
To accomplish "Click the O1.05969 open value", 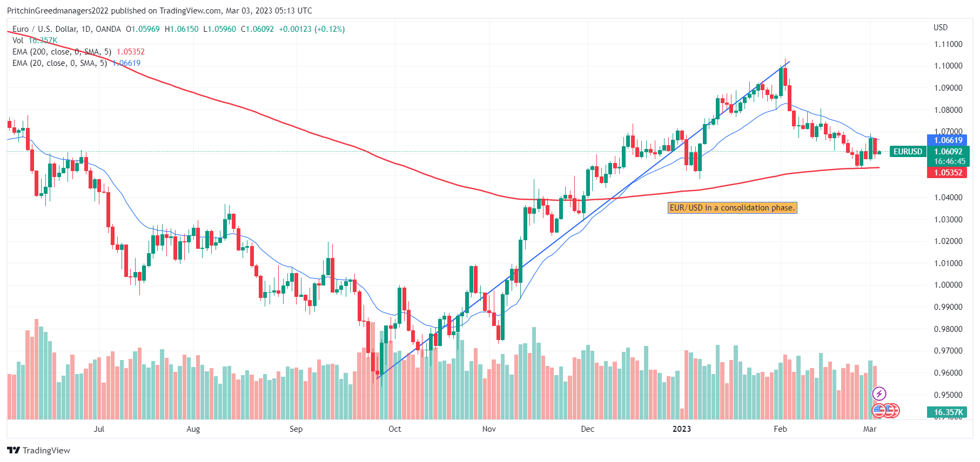I will [143, 29].
